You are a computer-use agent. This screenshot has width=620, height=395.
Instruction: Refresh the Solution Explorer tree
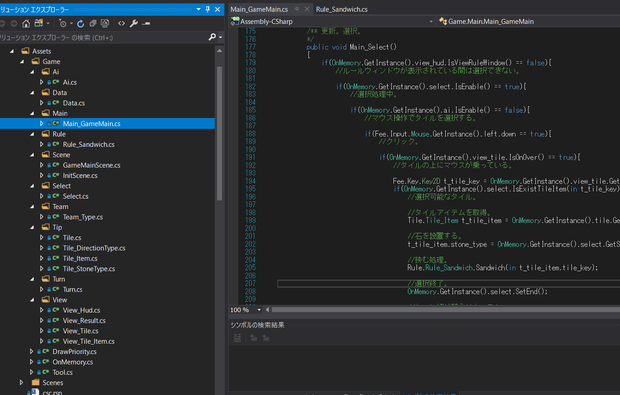click(81, 24)
